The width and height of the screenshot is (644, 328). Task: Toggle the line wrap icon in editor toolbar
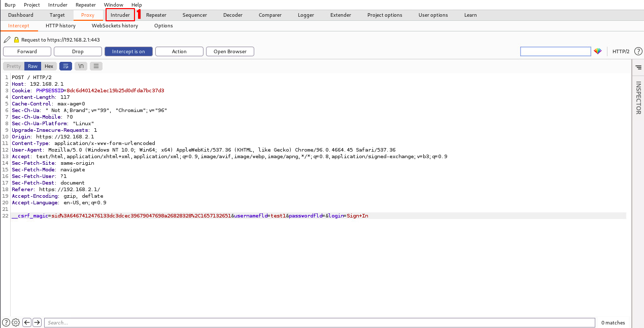click(65, 66)
